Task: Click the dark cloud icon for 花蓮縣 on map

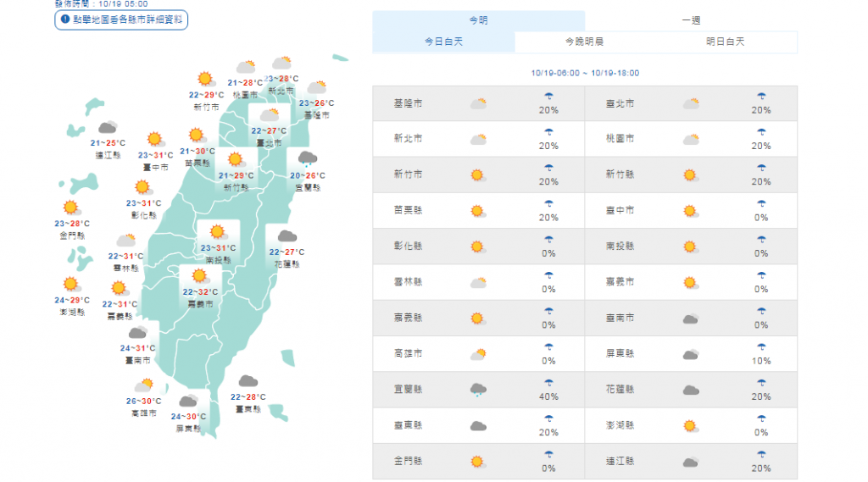Action: pyautogui.click(x=287, y=236)
